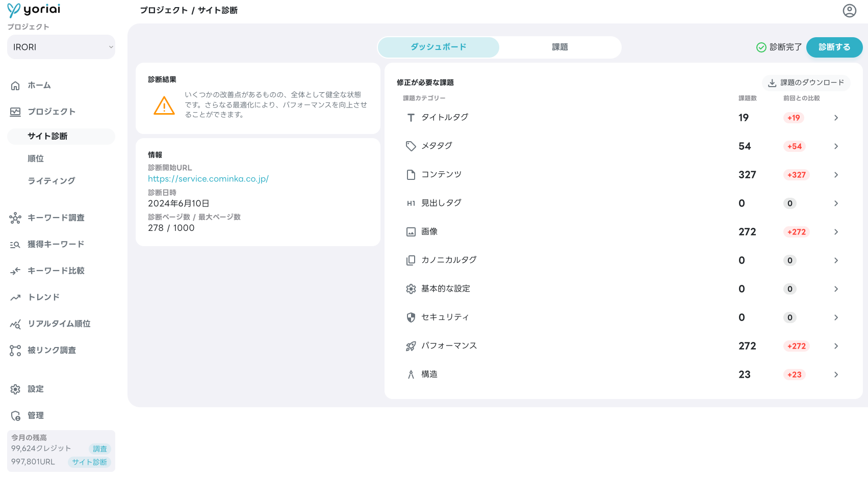868x477 pixels.
Task: Click the keyword research network icon
Action: [x=15, y=218]
